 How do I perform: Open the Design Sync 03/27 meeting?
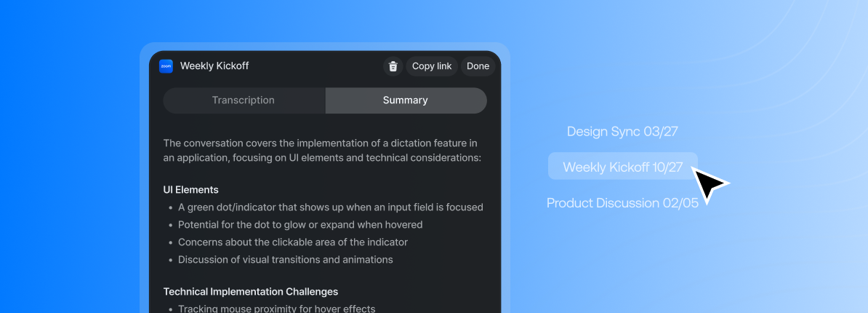[x=622, y=132]
